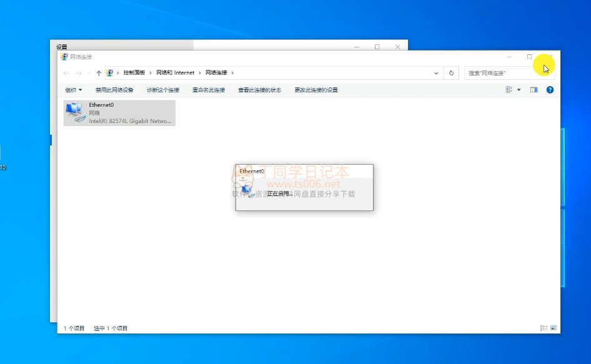Open the address bar history dropdown

[436, 73]
